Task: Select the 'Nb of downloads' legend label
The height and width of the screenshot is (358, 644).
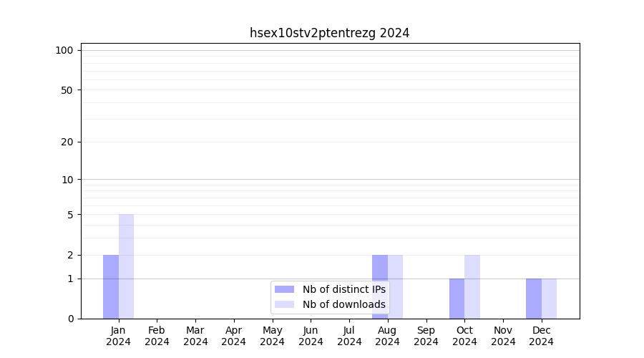Action: click(x=343, y=304)
